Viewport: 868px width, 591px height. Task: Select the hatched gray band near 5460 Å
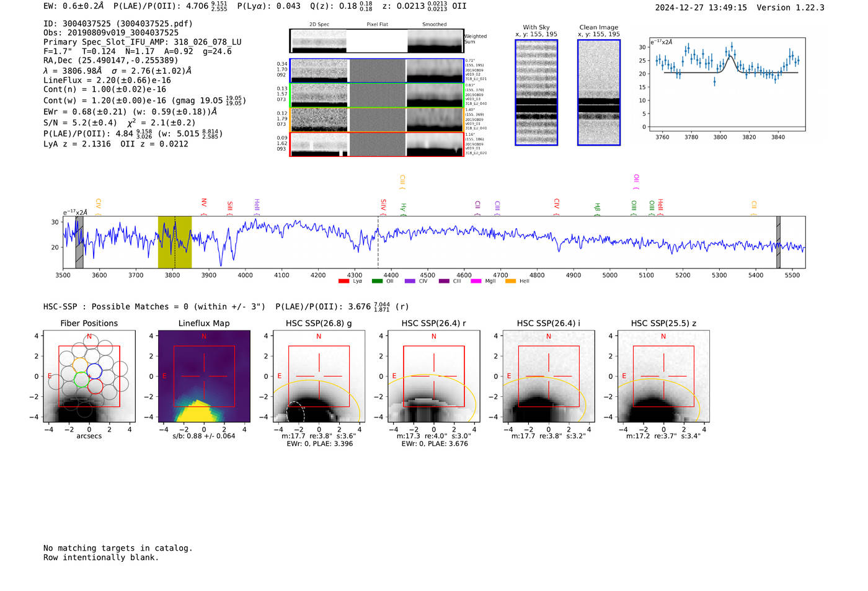coord(778,242)
